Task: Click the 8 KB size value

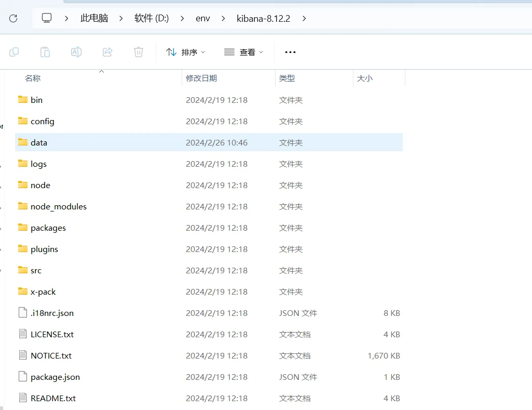Action: 391,313
